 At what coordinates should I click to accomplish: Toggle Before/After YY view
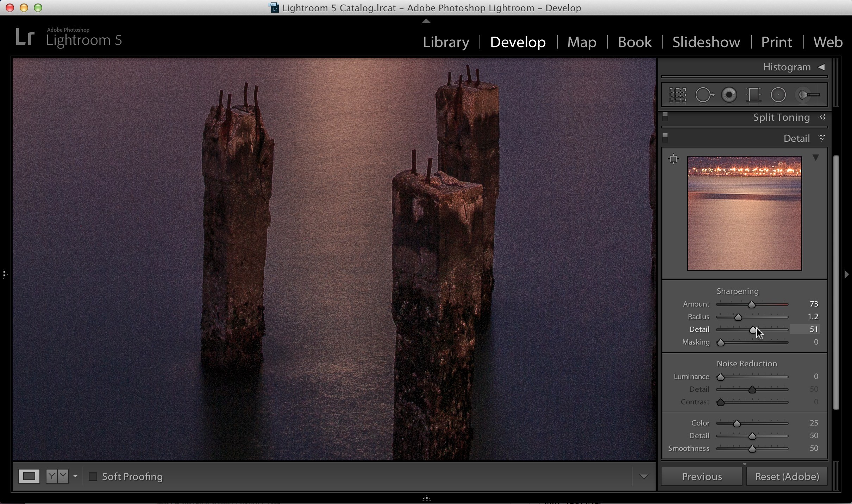(x=57, y=476)
